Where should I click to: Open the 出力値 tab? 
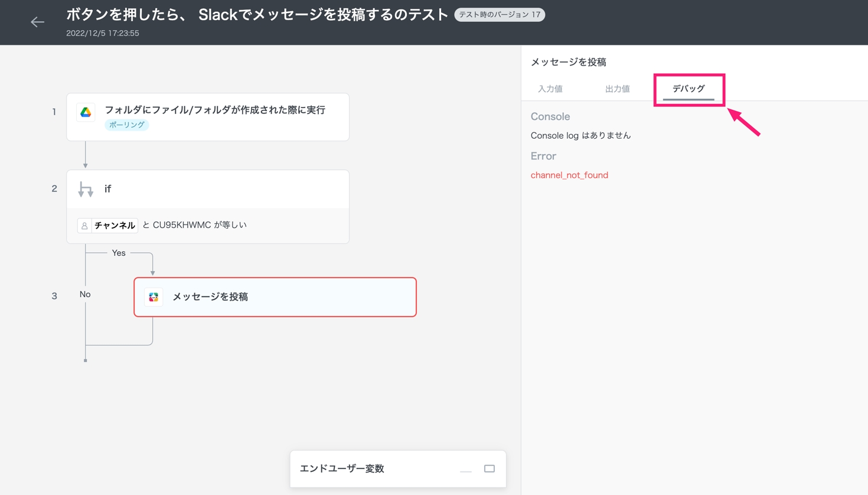point(617,89)
